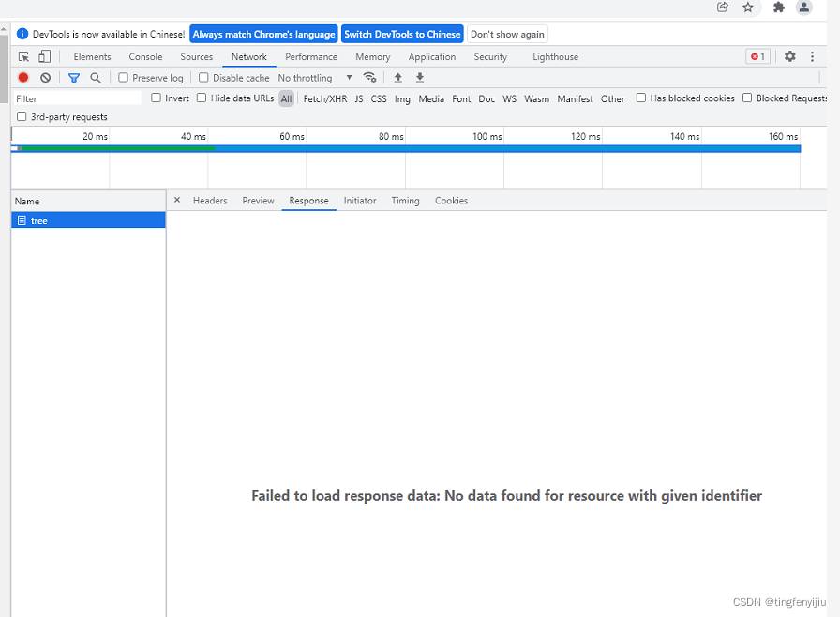Screen dimensions: 840x617
Task: Clear the network request log
Action: coord(45,77)
